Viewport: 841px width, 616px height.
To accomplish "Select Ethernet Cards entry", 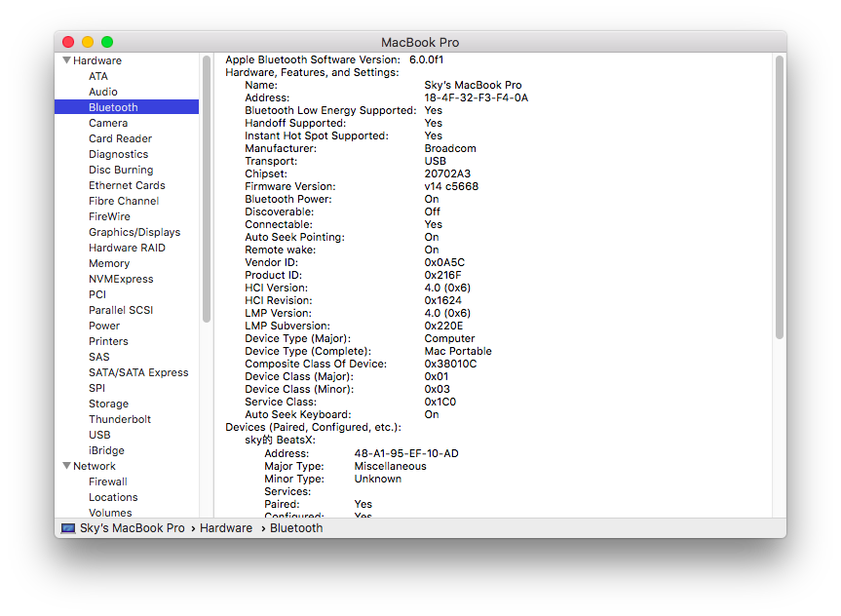I will [x=127, y=185].
